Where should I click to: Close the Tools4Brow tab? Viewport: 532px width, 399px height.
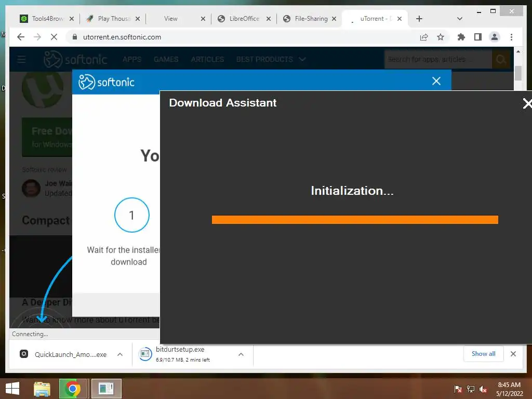(x=72, y=19)
